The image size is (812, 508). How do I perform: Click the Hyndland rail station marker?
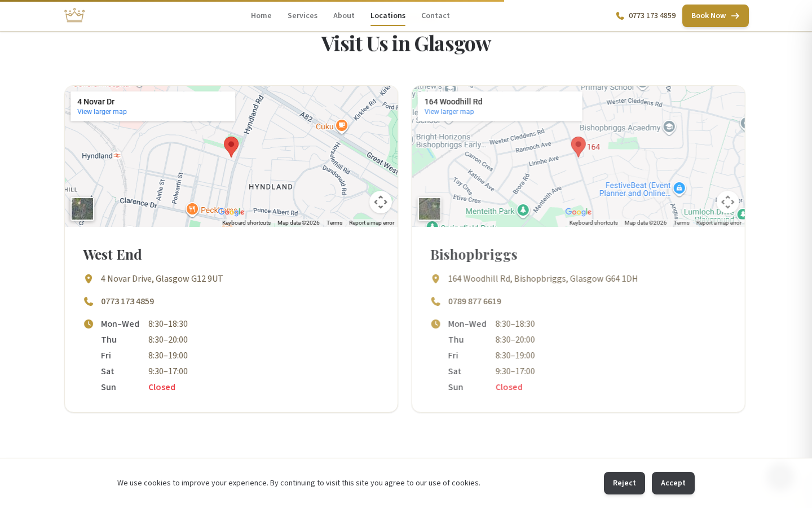point(117,156)
